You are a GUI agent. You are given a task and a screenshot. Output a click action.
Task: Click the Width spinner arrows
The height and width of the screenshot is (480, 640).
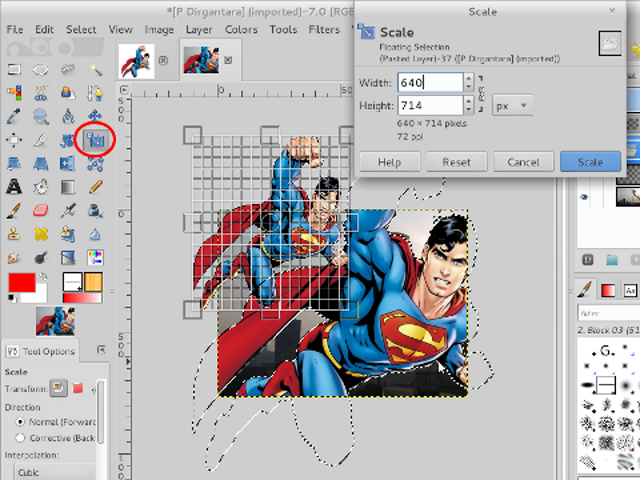[469, 82]
